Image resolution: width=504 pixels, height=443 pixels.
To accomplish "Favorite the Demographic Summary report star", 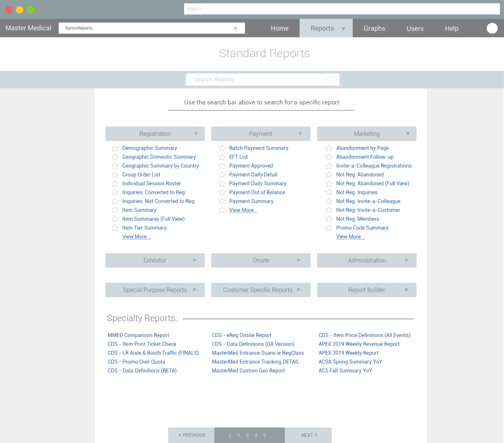I will coord(115,148).
